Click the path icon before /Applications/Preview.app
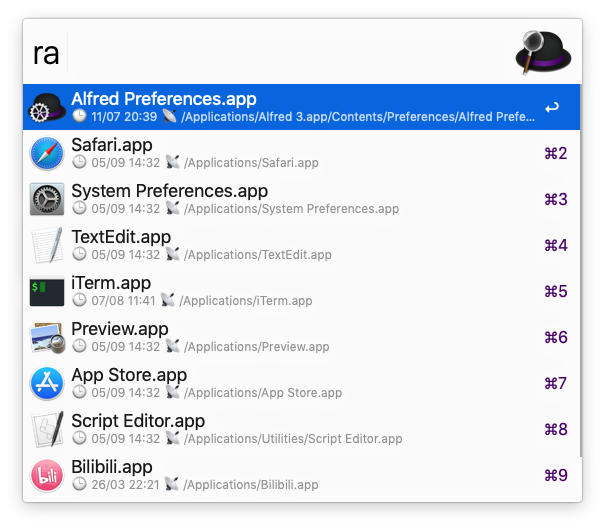Viewport: 605px width, 529px height. (x=172, y=346)
